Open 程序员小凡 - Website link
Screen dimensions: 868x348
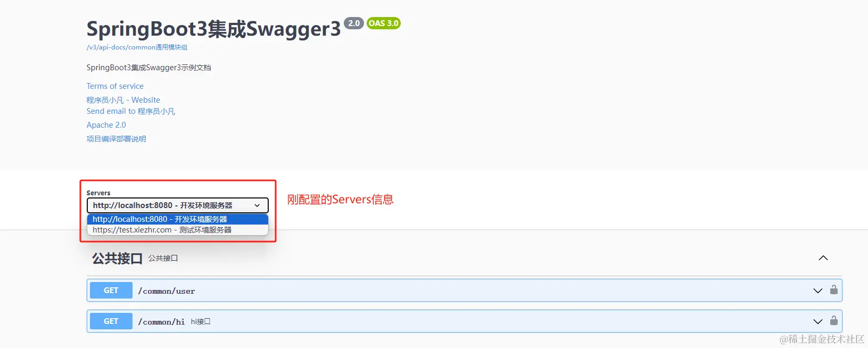(x=123, y=100)
